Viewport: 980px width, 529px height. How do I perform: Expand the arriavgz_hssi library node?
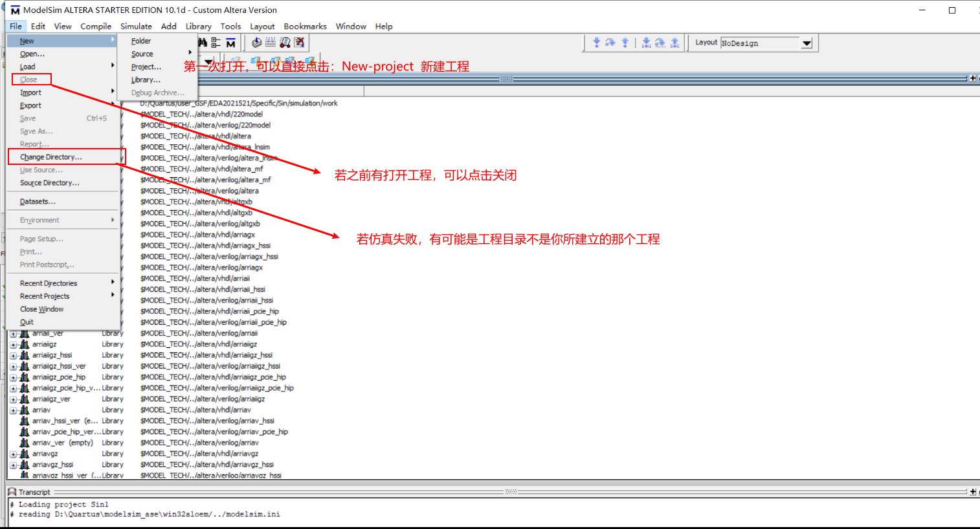click(x=13, y=465)
